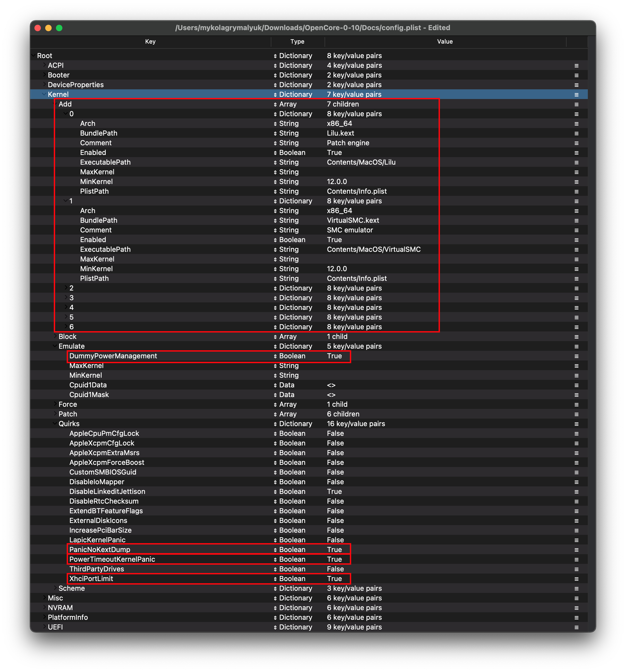Open the row menu for Cpuid1Data
Screen dimensions: 626x672
(x=576, y=385)
